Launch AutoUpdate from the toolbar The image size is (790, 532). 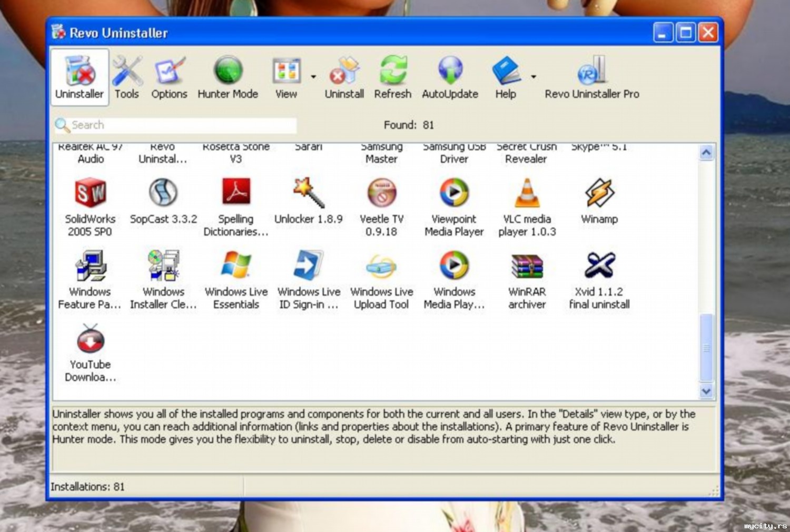point(450,77)
